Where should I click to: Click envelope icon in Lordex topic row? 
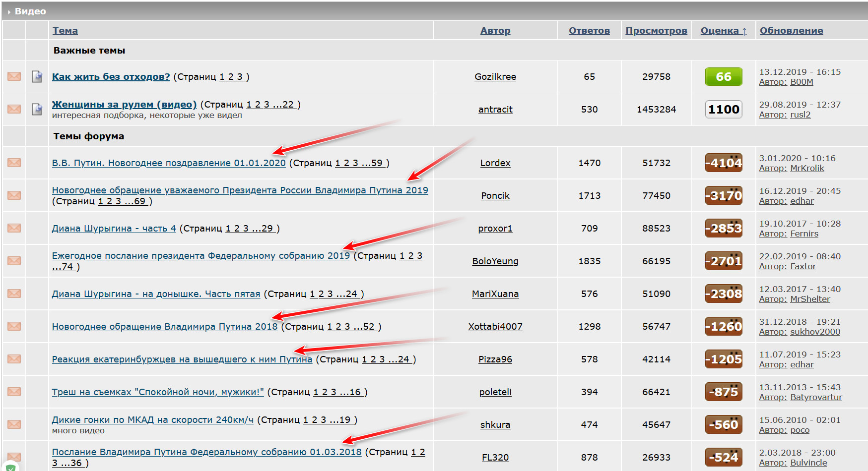14,163
